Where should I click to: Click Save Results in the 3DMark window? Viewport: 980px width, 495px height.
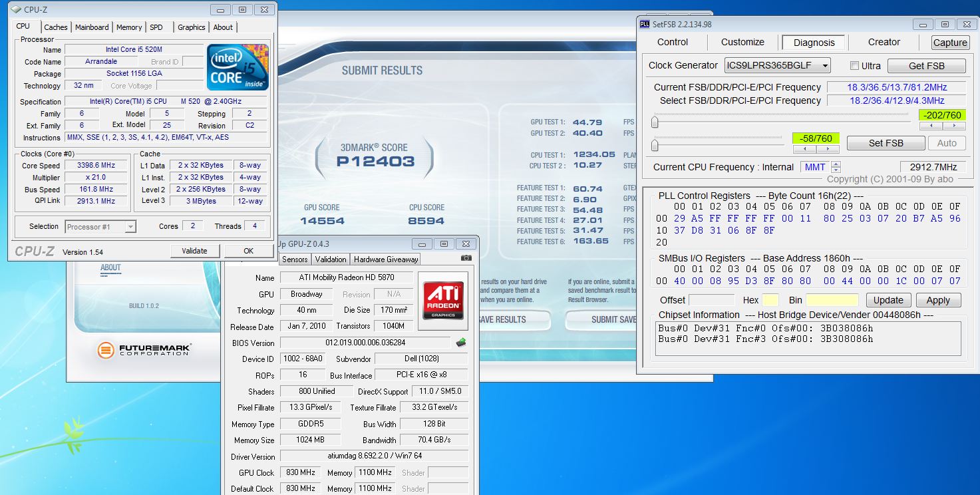click(x=502, y=319)
